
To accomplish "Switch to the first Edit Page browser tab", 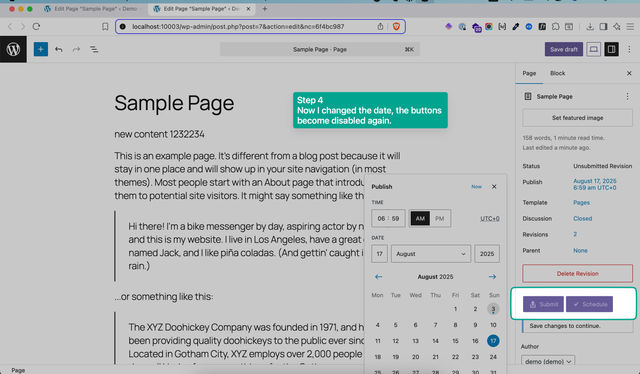I will (94, 9).
